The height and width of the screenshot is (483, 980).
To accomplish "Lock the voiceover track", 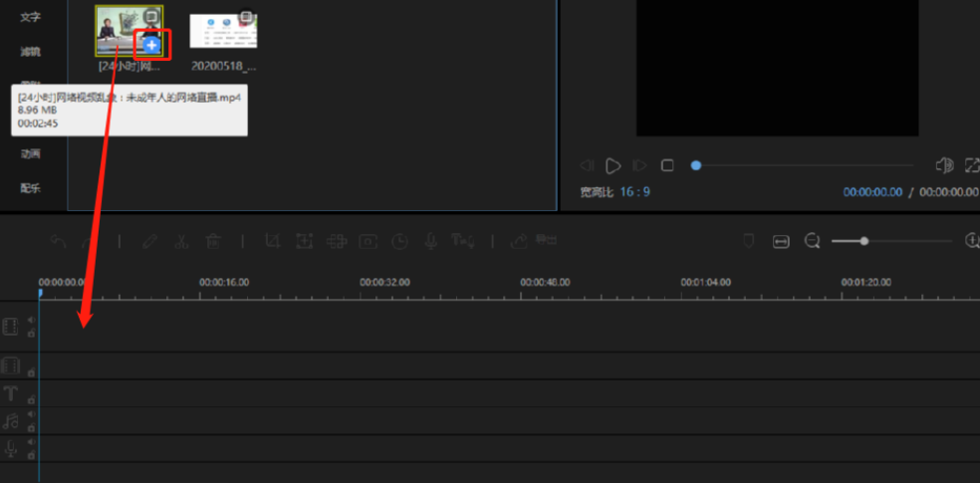I will pyautogui.click(x=31, y=455).
